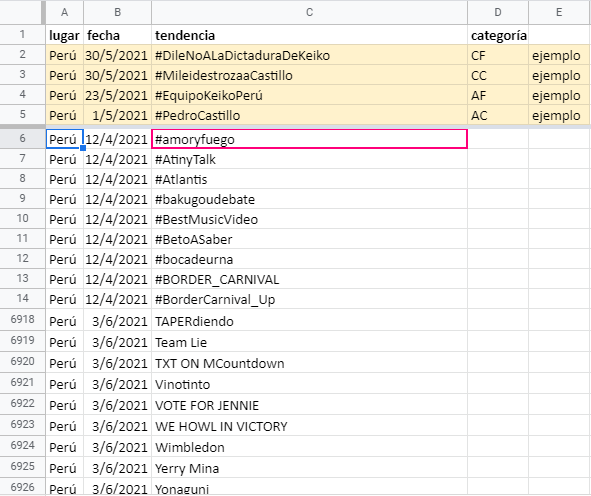Click the 'tendencia' header cell

309,35
